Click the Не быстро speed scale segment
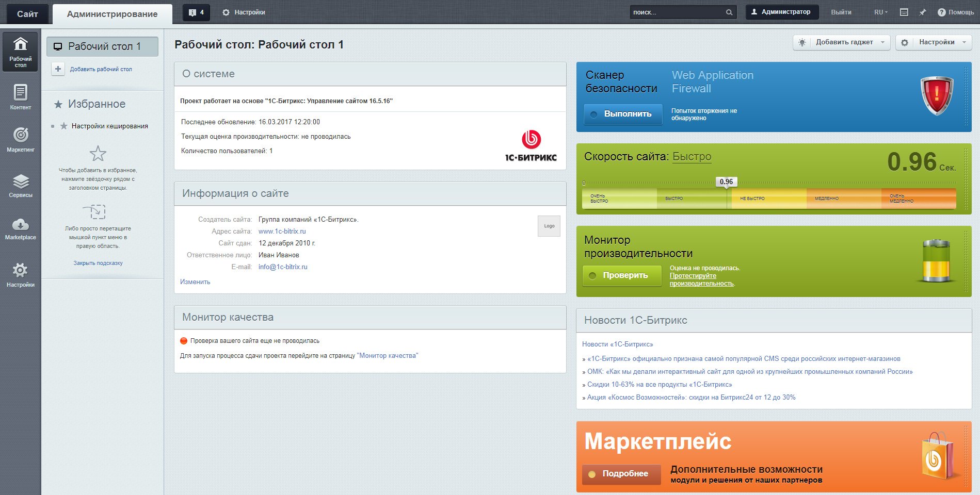The height and width of the screenshot is (495, 980). click(769, 199)
